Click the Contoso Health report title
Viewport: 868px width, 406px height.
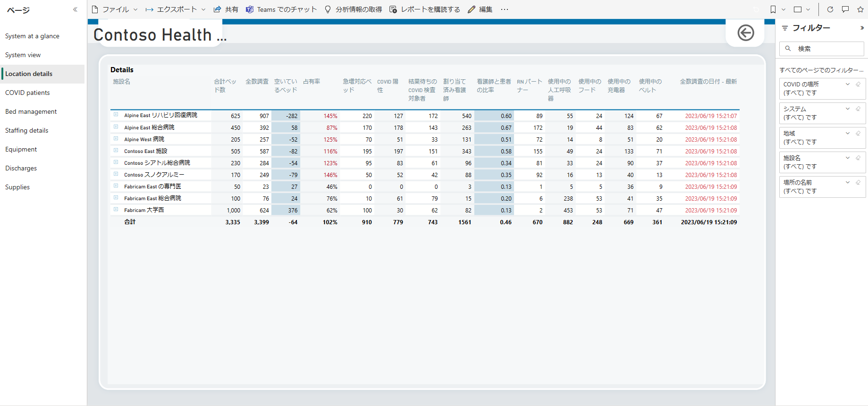point(160,35)
